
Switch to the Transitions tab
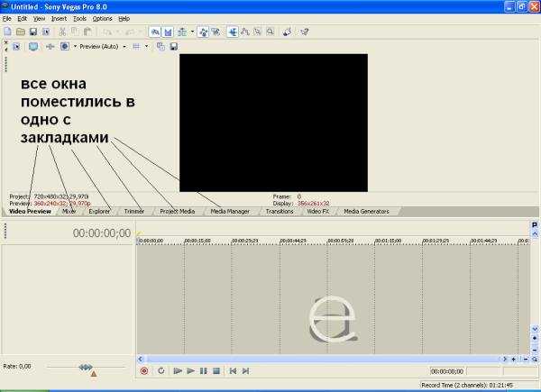280,212
